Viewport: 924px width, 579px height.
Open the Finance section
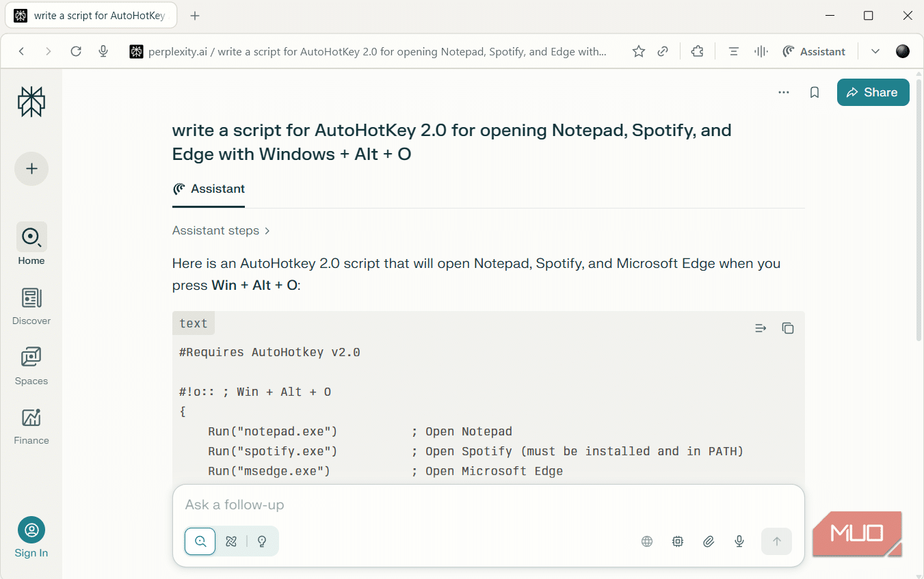pos(31,426)
